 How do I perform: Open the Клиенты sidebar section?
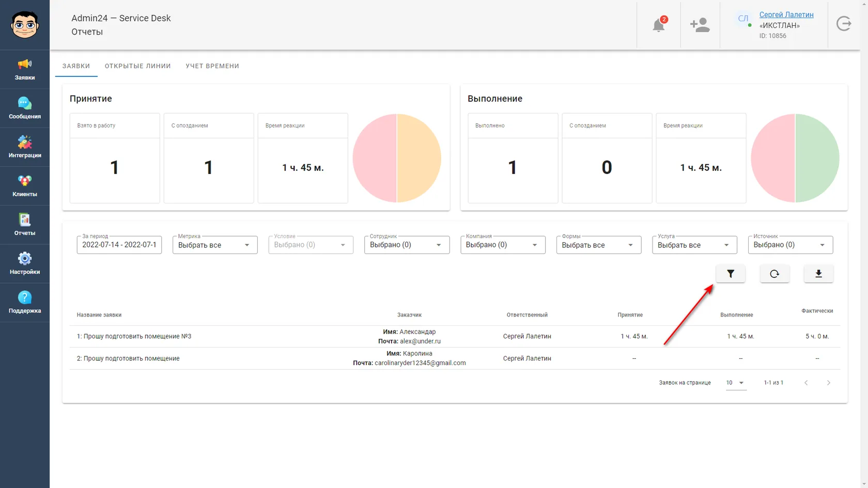pos(25,186)
